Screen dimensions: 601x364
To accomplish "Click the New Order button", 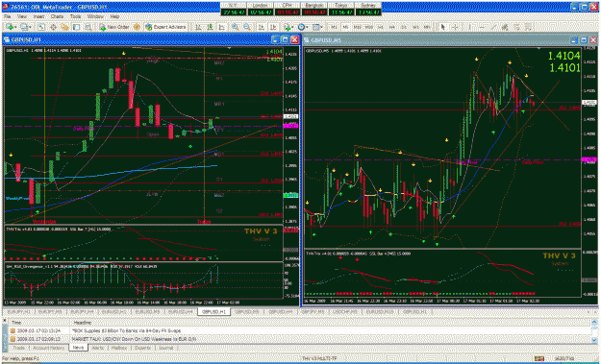I will click(114, 27).
